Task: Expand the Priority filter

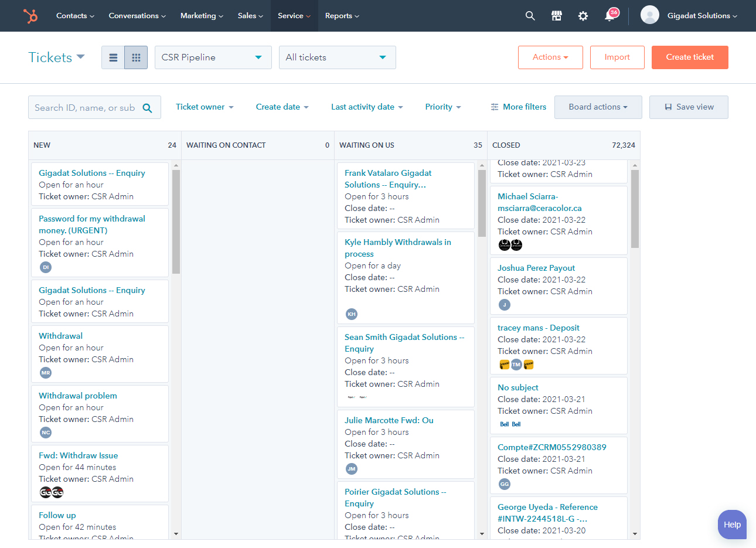Action: tap(443, 107)
